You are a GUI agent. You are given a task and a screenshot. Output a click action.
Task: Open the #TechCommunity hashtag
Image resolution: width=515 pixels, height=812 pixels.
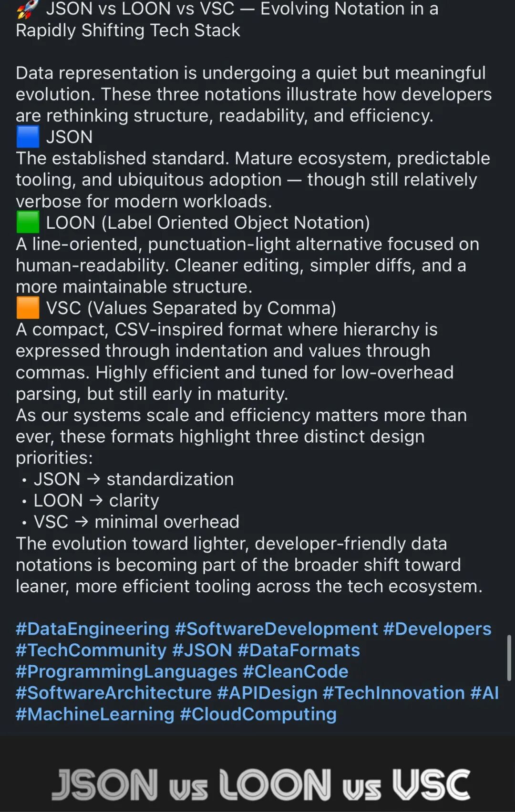91,650
